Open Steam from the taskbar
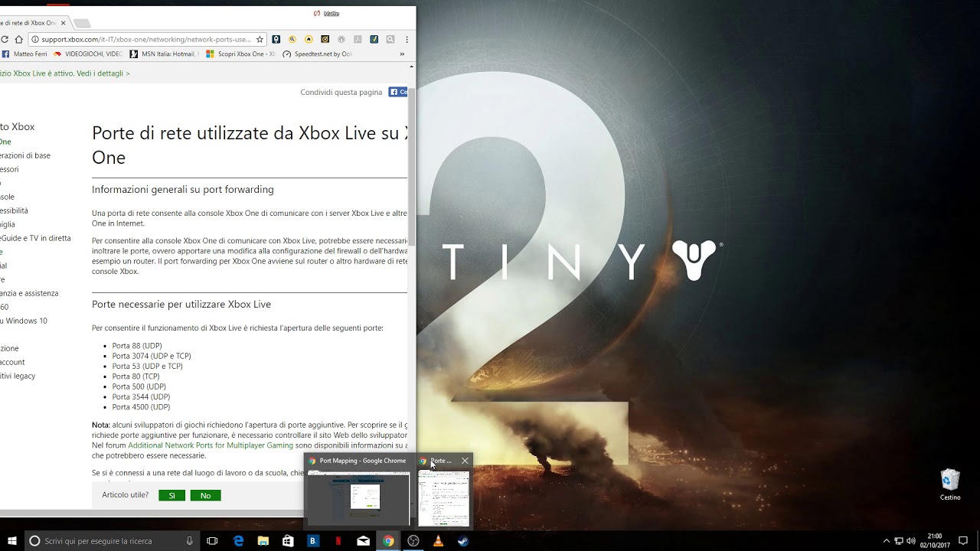The image size is (980, 551). point(463,541)
